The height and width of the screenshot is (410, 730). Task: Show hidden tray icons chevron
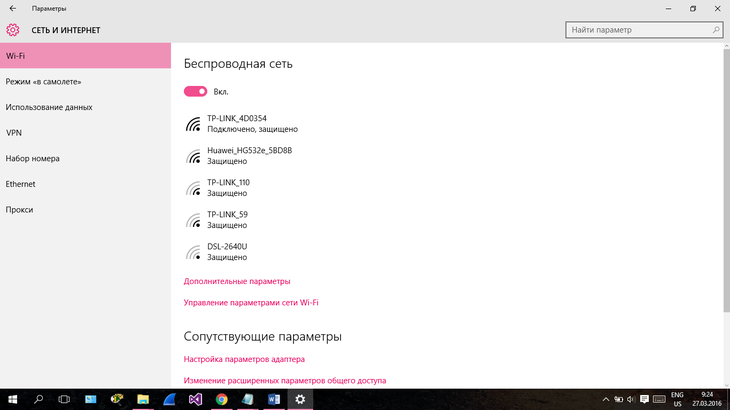click(606, 399)
